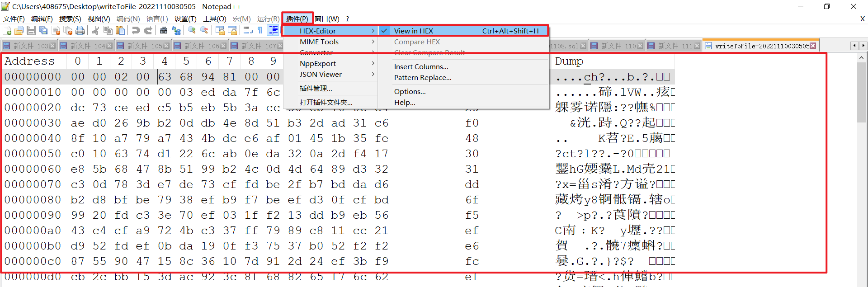This screenshot has width=868, height=287.
Task: Click the Zoom In magnifier icon
Action: pyautogui.click(x=192, y=30)
